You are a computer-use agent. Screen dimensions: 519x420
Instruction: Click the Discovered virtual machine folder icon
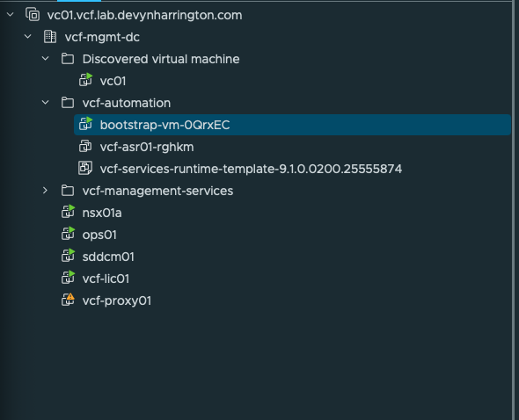pyautogui.click(x=68, y=59)
